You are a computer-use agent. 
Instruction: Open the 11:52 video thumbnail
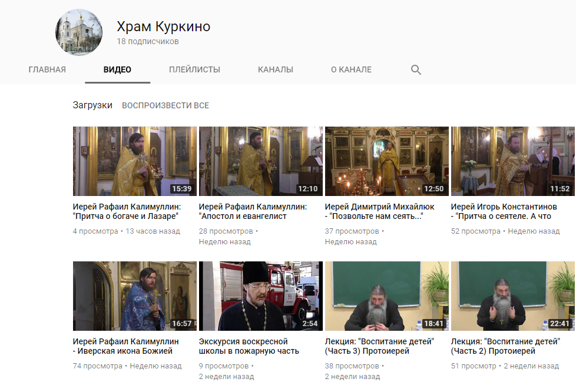click(512, 161)
